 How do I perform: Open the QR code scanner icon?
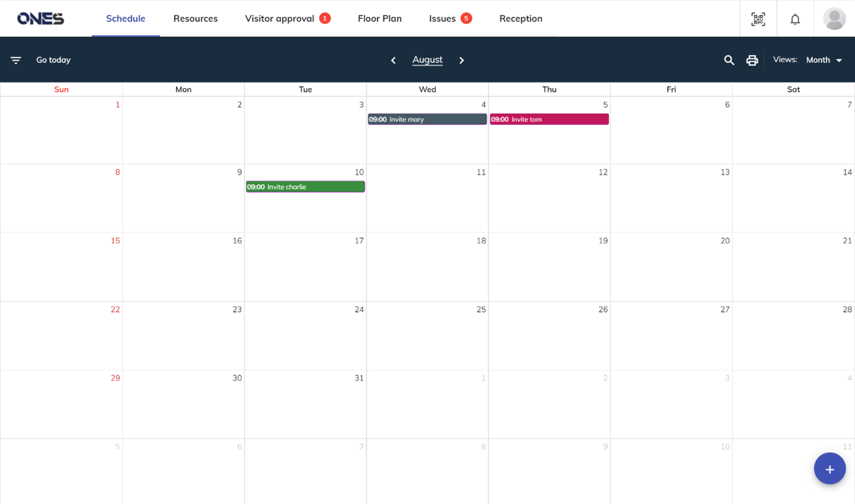(x=758, y=19)
